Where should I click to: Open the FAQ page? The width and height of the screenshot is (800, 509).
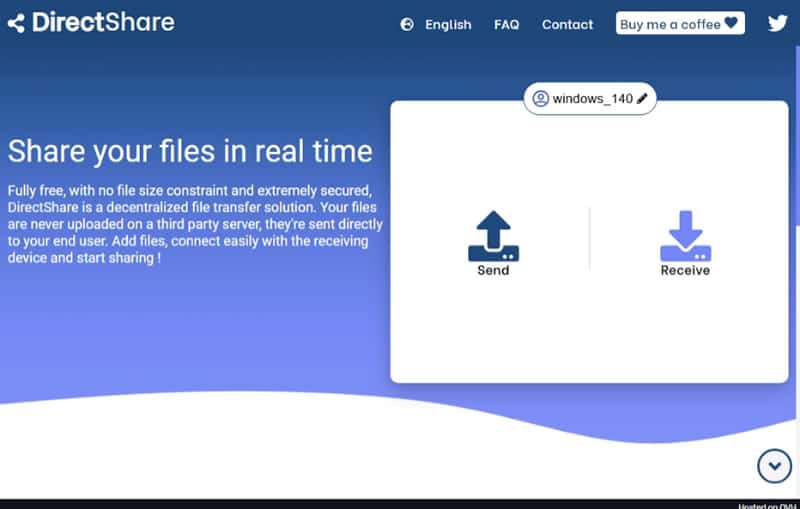coord(506,25)
